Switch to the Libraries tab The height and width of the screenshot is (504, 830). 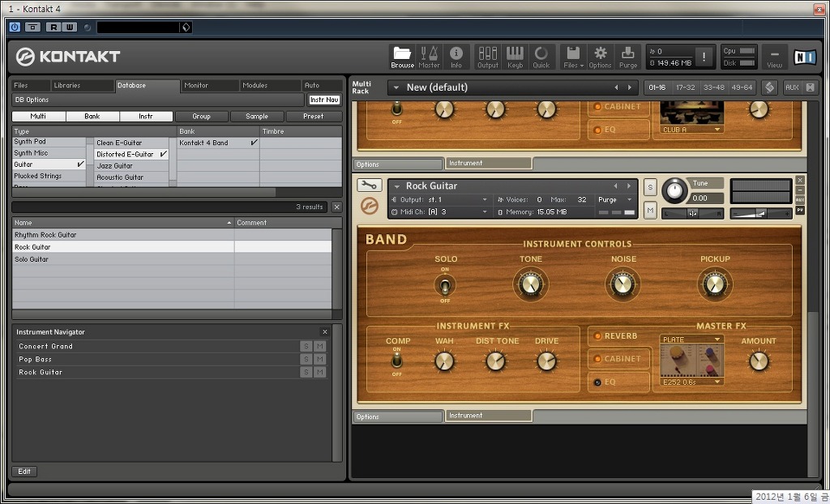click(83, 85)
